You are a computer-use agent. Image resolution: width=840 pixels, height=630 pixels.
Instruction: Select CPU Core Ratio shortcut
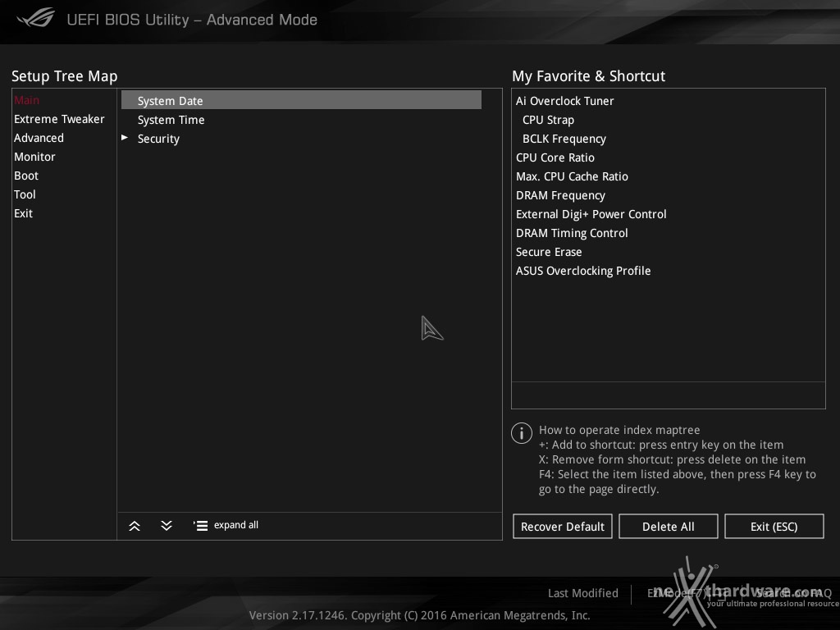[555, 157]
